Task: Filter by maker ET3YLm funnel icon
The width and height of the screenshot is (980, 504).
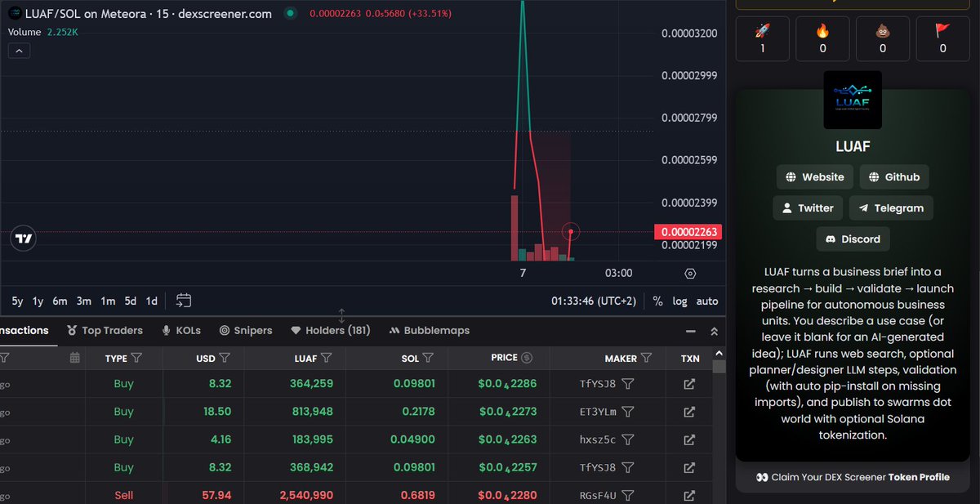Action: pos(628,412)
